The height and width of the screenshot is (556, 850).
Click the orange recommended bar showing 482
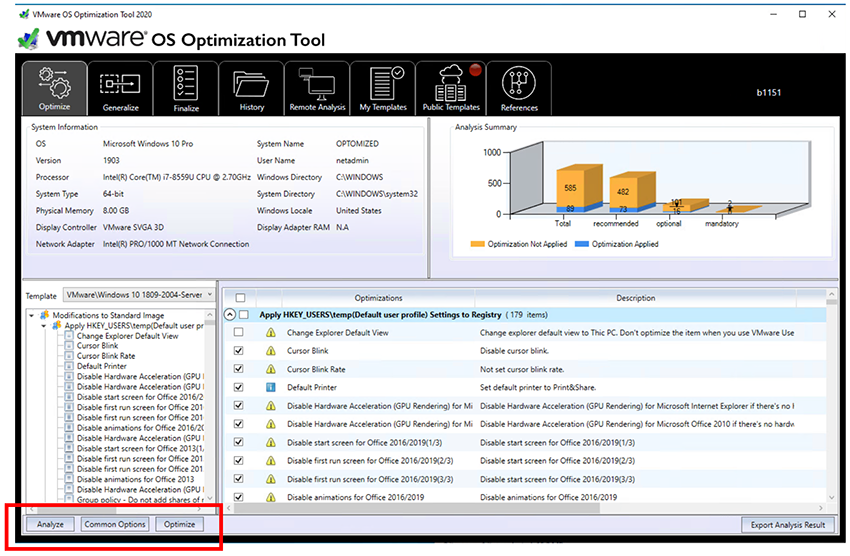[x=623, y=191]
